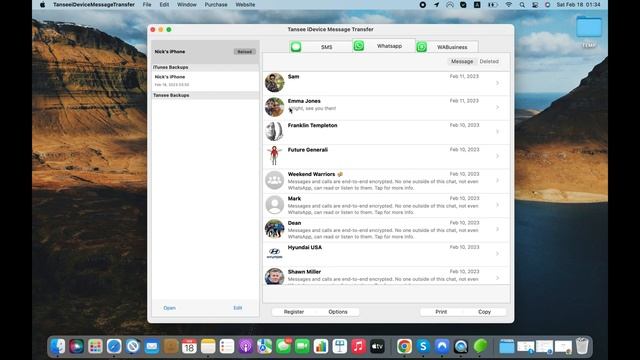This screenshot has height=360, width=640.
Task: Click the Print button
Action: click(441, 312)
